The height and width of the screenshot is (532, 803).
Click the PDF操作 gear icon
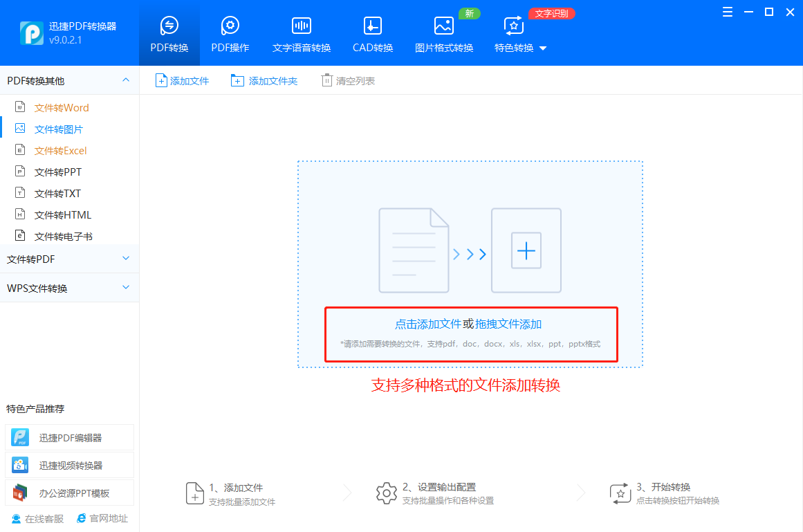(230, 25)
